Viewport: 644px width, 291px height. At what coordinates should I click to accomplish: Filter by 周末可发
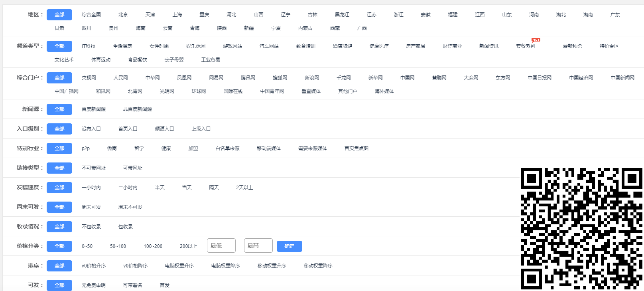(91, 207)
